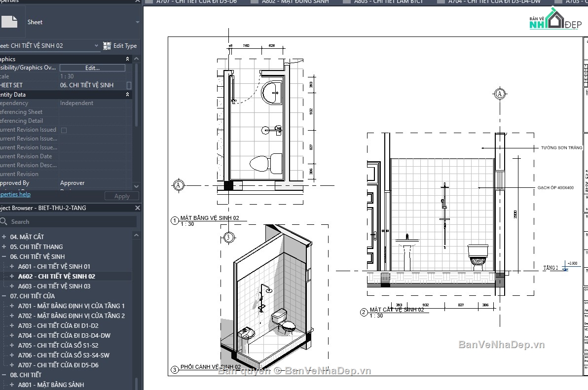Screen dimensions: 588x390
Task: Close the Project Browser panel
Action: (137, 208)
